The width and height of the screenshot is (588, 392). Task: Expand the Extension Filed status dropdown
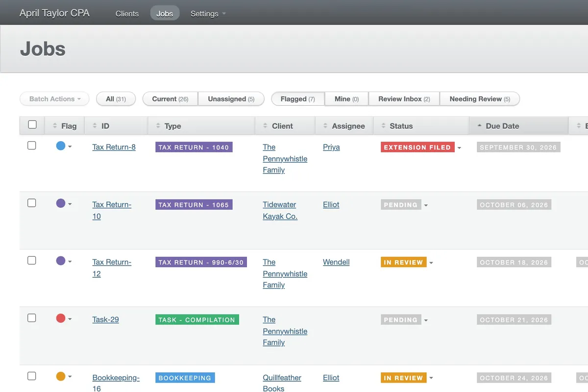(459, 148)
